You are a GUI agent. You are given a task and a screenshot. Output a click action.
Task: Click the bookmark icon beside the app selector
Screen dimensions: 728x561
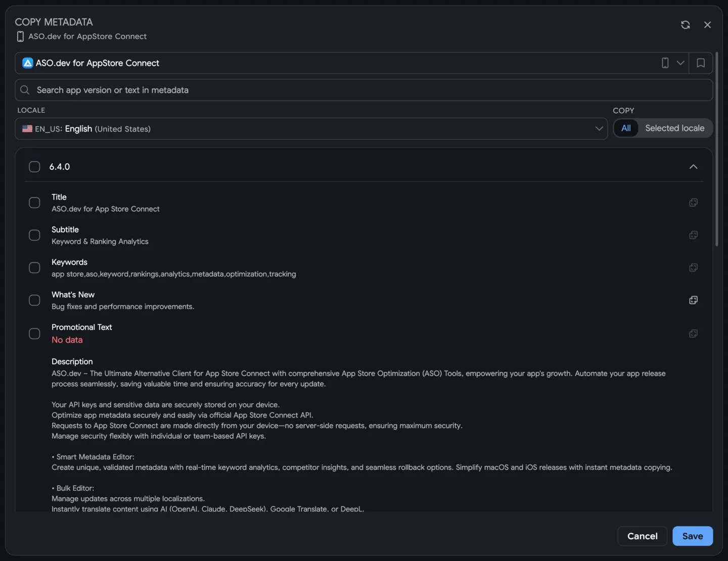point(701,63)
